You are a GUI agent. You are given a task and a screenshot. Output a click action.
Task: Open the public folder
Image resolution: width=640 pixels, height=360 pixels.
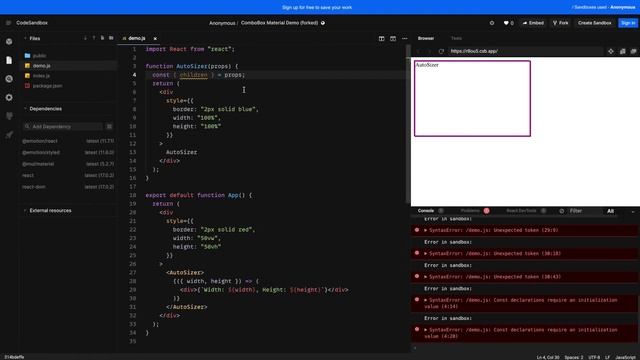coord(39,56)
